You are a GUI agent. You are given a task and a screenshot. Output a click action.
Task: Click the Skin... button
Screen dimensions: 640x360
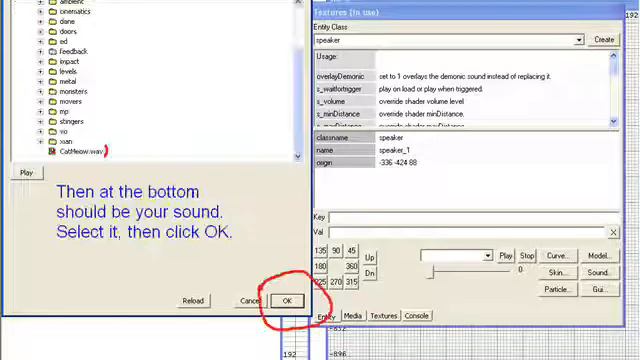pyautogui.click(x=558, y=273)
